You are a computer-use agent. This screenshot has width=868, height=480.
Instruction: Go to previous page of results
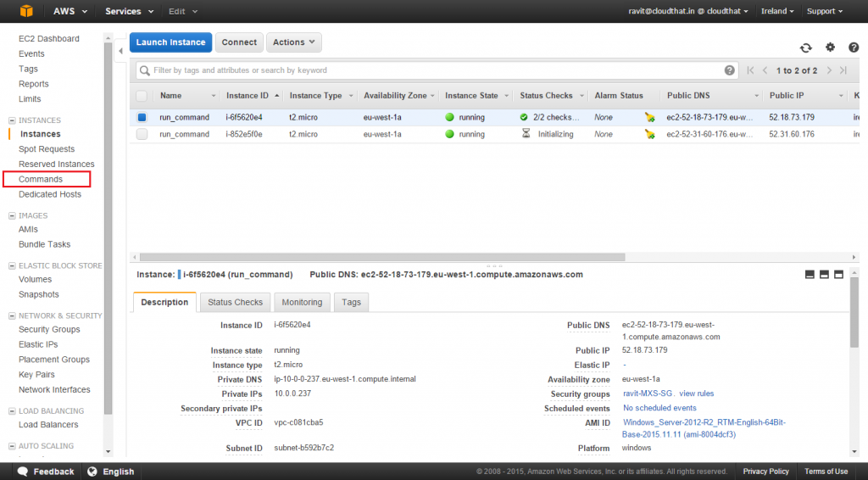coord(765,70)
